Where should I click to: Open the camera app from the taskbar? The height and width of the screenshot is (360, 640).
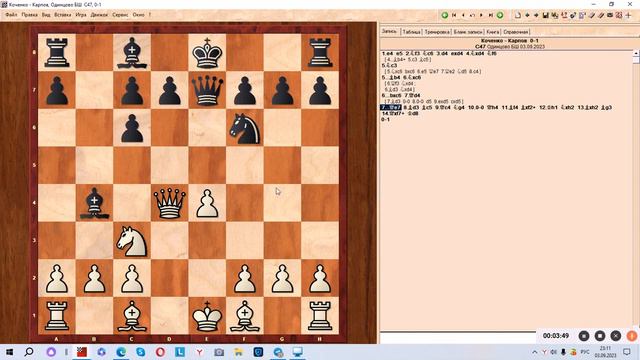coord(219,352)
